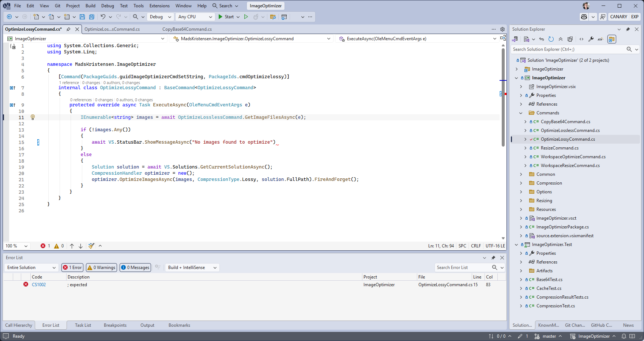The height and width of the screenshot is (341, 644).
Task: Collapse All nodes in Solution Explorer toolbar
Action: (x=561, y=39)
